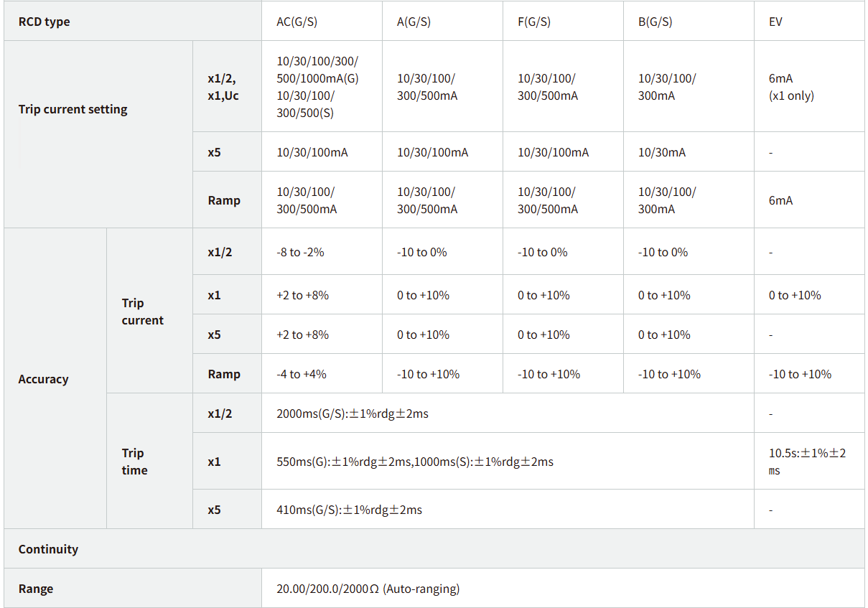Select the F(G/S) column header
The width and height of the screenshot is (868, 608).
[x=534, y=22]
